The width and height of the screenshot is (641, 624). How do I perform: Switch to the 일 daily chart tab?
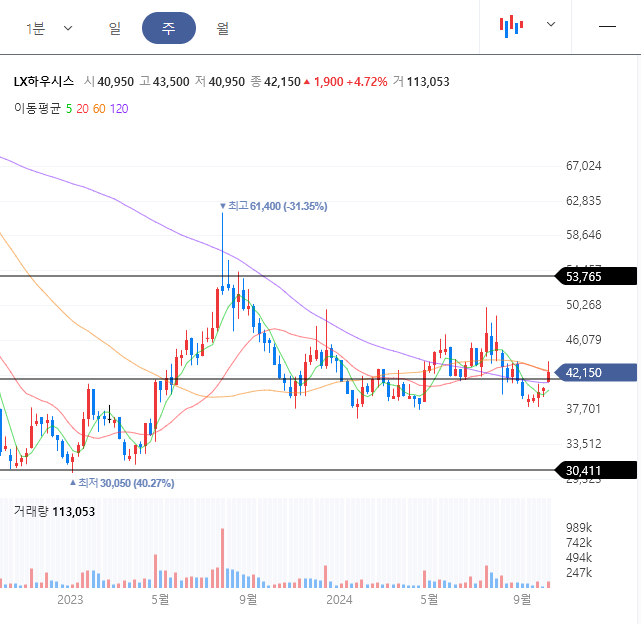[114, 28]
